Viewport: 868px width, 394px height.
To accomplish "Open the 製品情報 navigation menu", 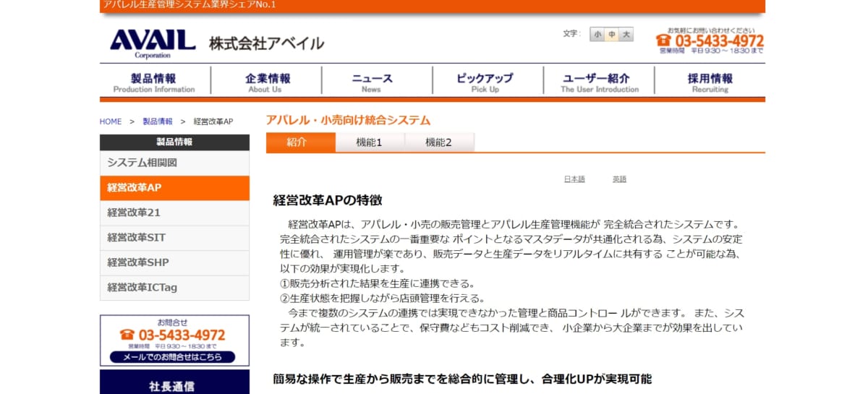I will [x=154, y=82].
